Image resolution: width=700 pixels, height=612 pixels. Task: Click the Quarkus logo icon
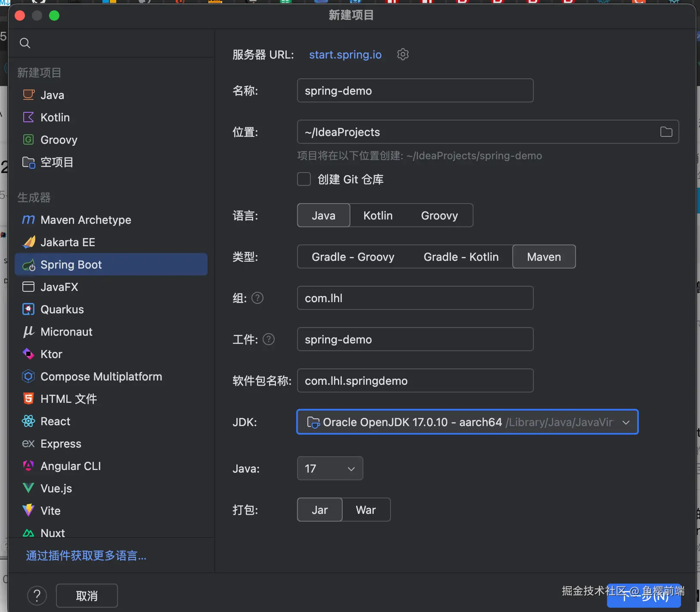[28, 309]
